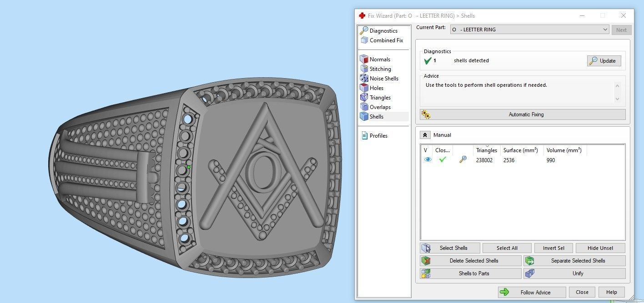The height and width of the screenshot is (303, 644).
Task: Delete Selected Shells
Action: pyautogui.click(x=471, y=261)
